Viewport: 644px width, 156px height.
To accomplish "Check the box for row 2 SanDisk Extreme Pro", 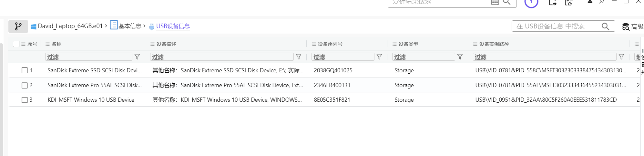I will pyautogui.click(x=25, y=85).
